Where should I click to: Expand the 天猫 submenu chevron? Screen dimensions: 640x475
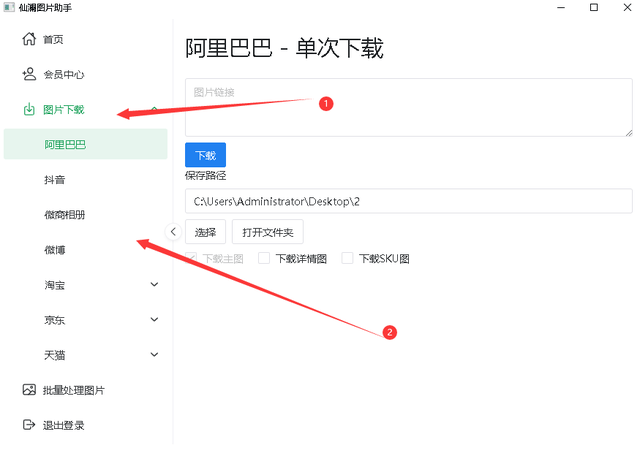[154, 355]
